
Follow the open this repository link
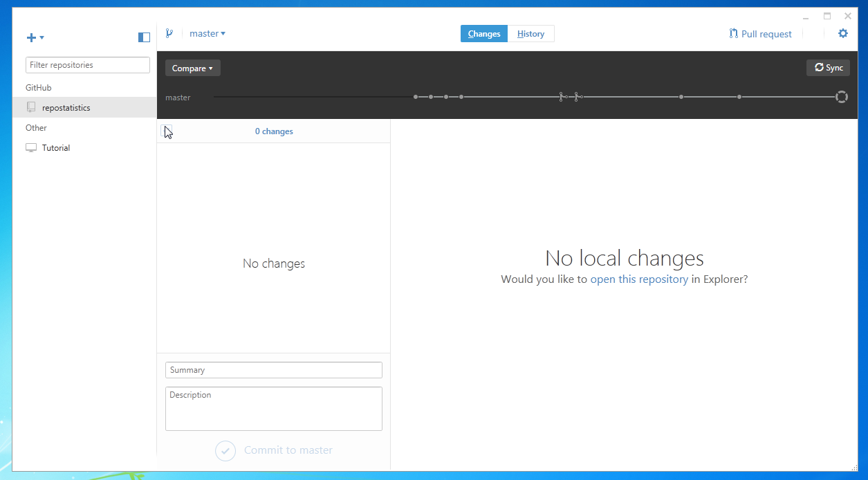pos(638,279)
